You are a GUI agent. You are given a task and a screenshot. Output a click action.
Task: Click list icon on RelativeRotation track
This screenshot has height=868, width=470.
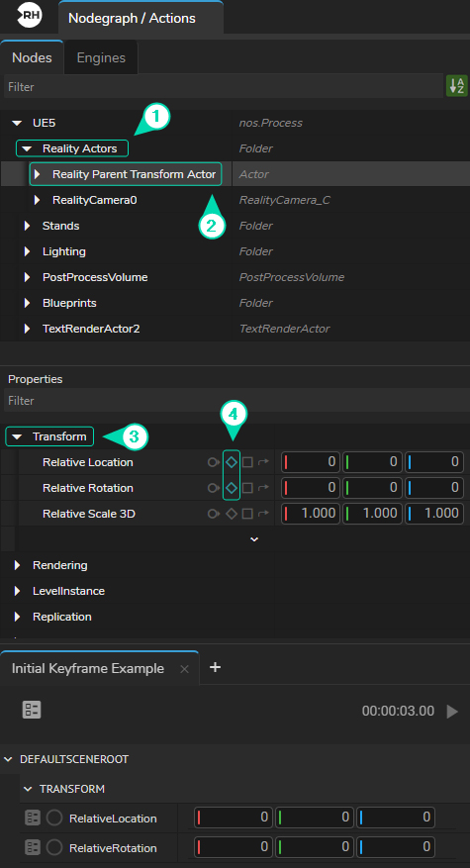point(33,847)
